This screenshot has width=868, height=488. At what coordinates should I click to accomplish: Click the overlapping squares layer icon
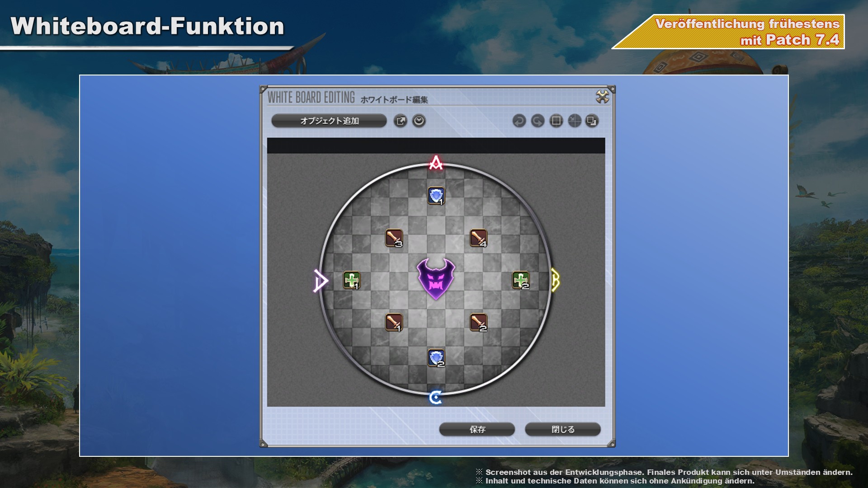click(x=592, y=121)
